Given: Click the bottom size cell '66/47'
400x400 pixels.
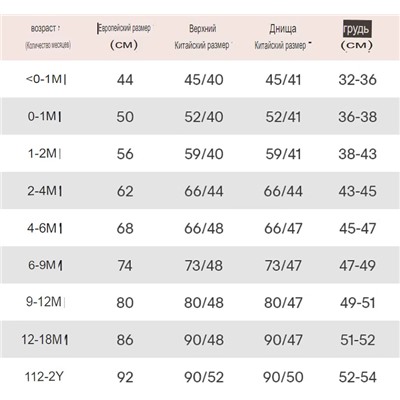Looking at the screenshot, I should pyautogui.click(x=283, y=228).
